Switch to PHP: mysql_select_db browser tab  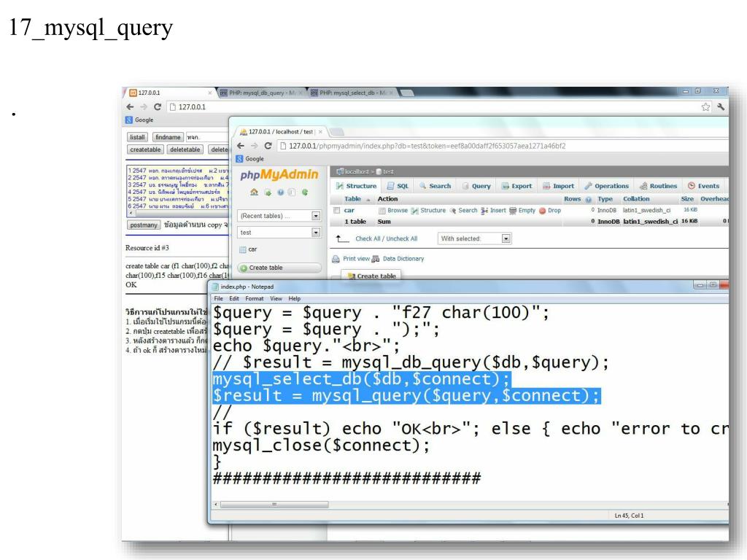click(x=352, y=93)
